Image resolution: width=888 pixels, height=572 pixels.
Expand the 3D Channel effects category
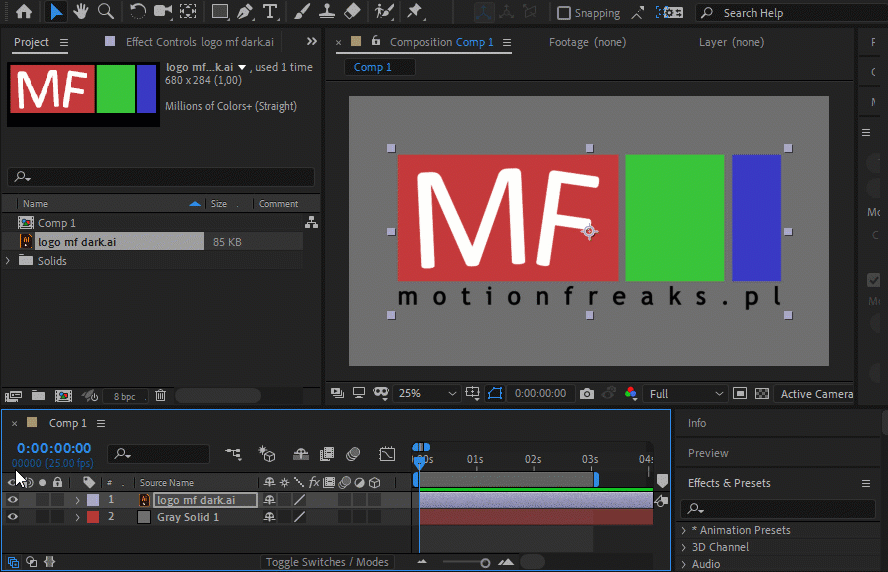pos(684,547)
